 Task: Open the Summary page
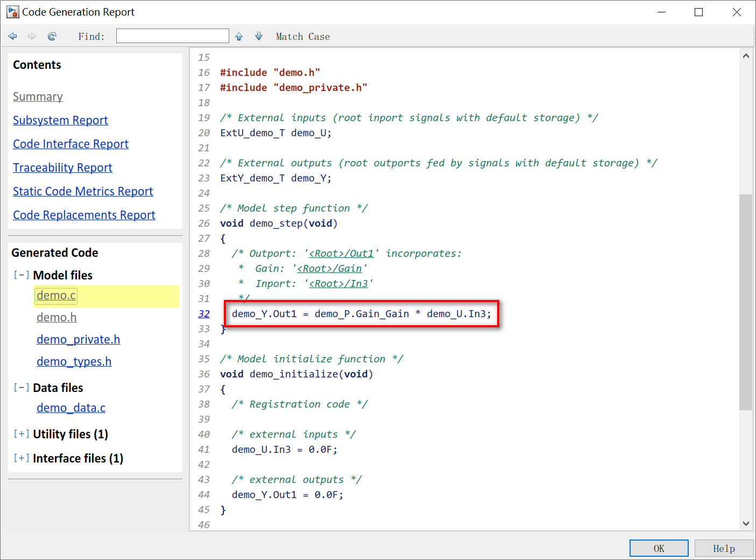click(x=38, y=97)
